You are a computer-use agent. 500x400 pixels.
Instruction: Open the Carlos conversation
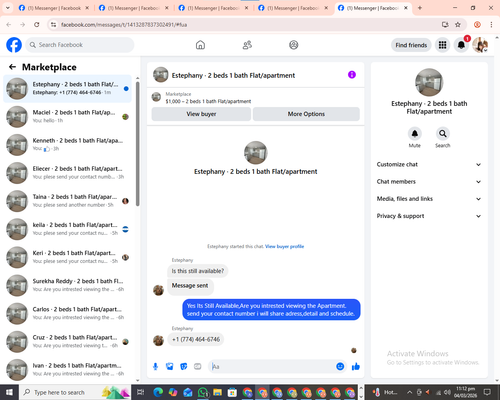[x=67, y=314]
